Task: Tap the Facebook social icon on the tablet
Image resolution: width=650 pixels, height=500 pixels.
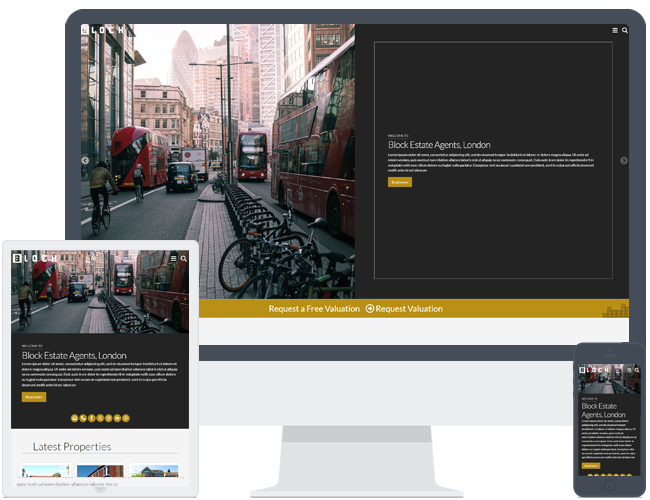Action: coord(92,417)
